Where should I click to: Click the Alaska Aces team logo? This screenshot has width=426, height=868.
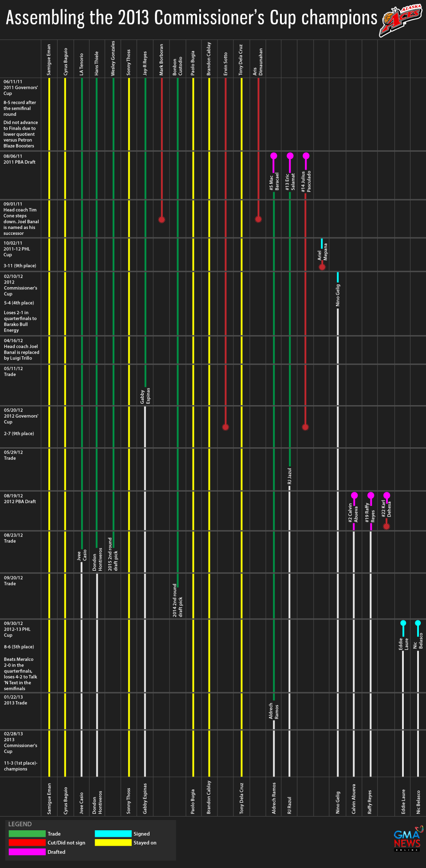coord(401,21)
